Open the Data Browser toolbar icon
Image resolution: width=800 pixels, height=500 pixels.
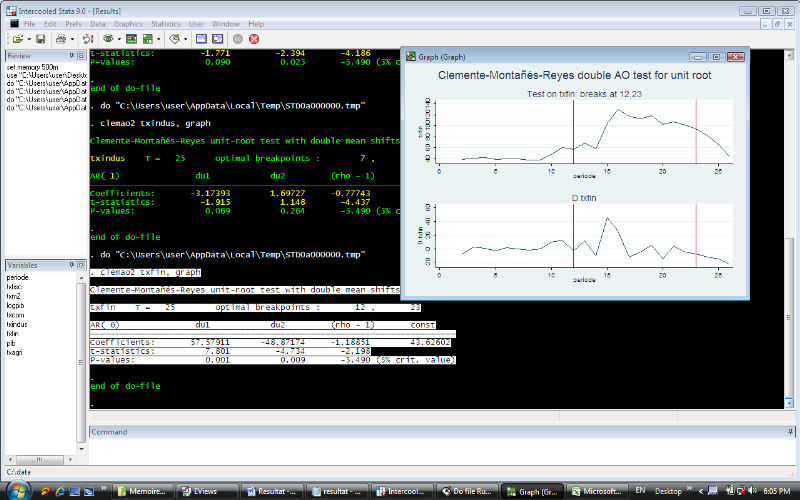(x=216, y=38)
